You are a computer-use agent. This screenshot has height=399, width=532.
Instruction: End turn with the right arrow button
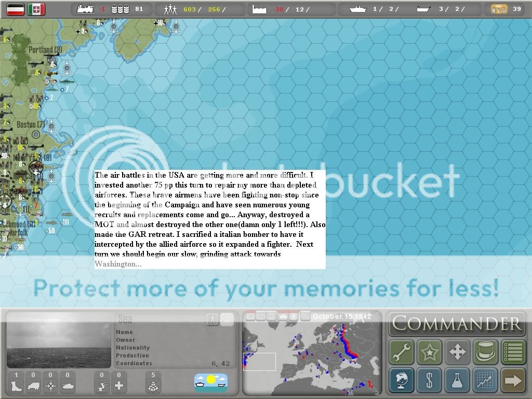[x=513, y=380]
